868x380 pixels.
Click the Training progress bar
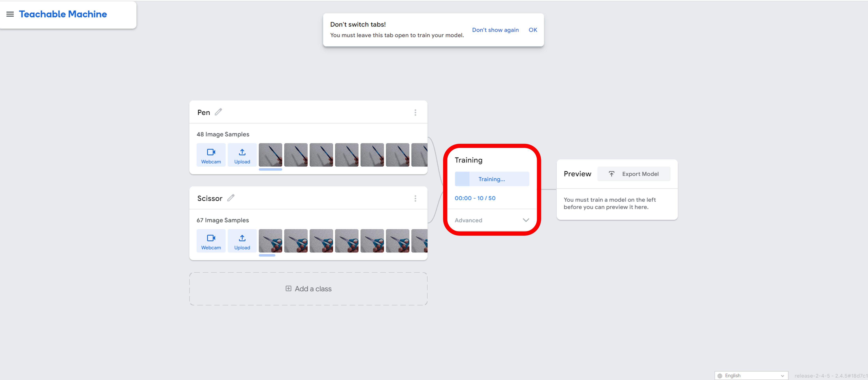[492, 179]
